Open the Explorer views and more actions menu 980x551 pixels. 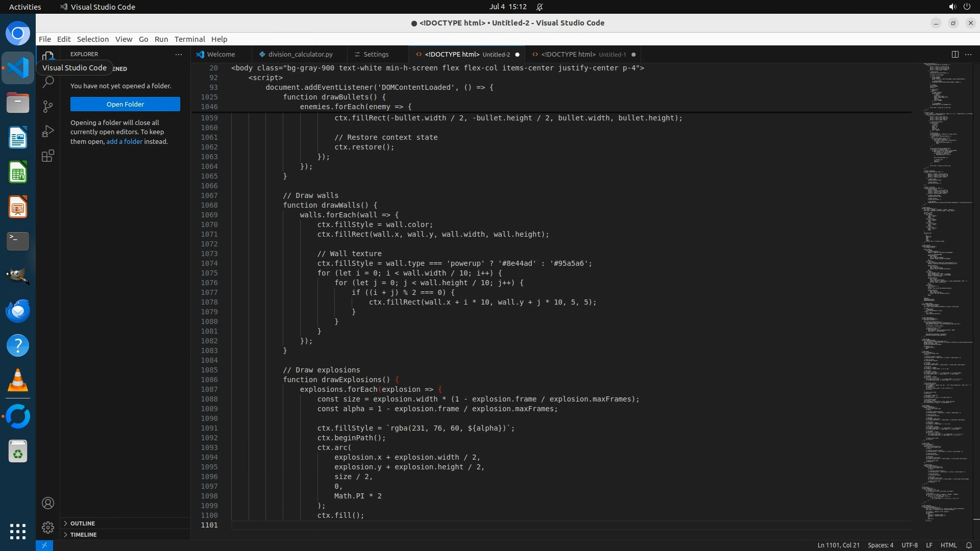point(178,54)
